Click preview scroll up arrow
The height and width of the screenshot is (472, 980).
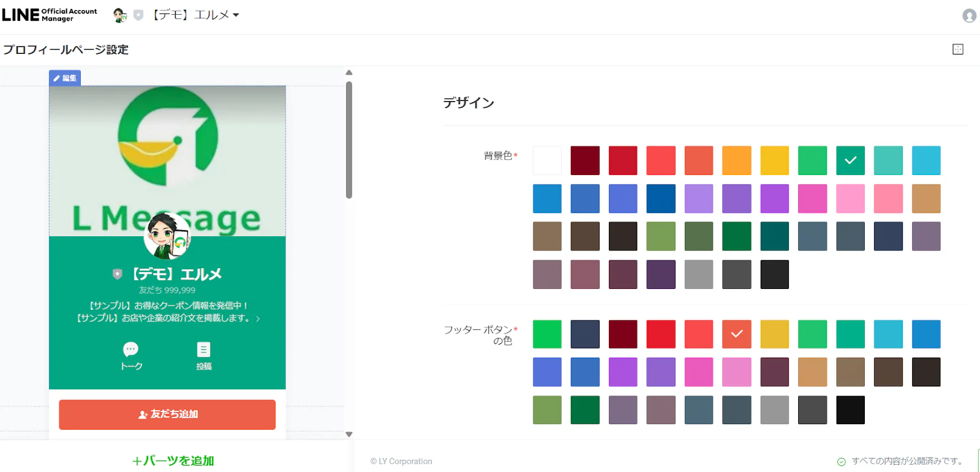(349, 73)
